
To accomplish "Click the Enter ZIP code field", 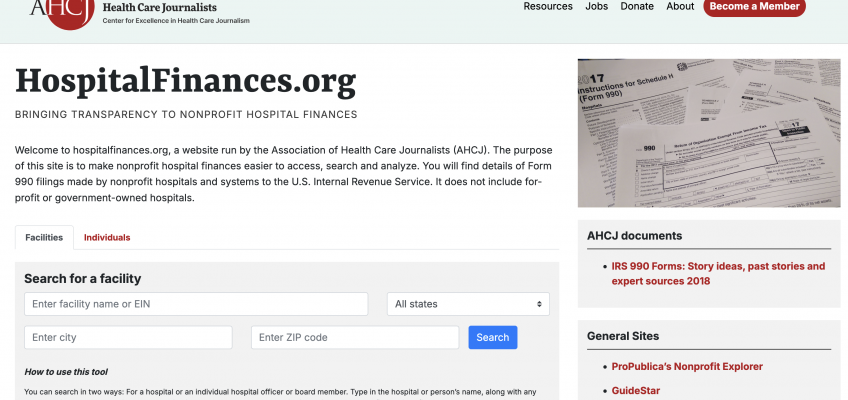I will [355, 337].
